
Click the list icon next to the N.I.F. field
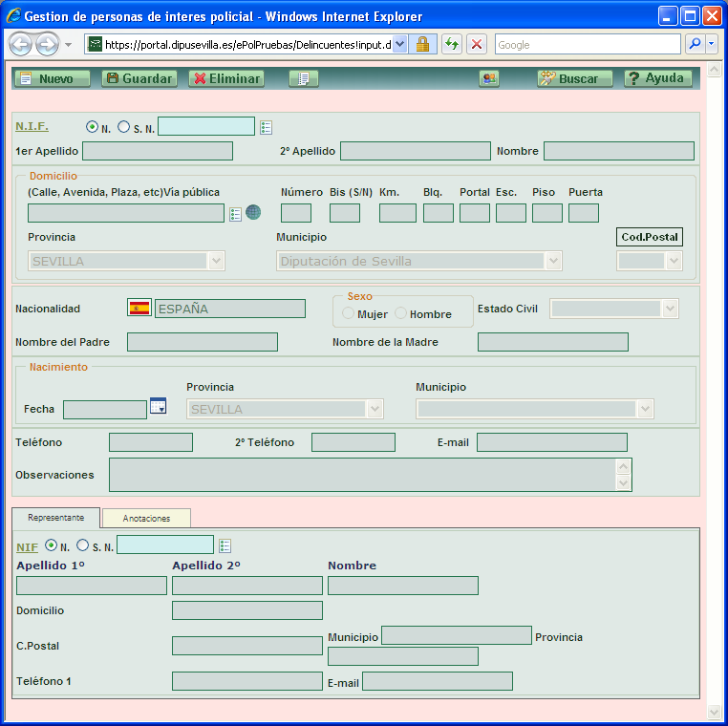click(x=267, y=127)
